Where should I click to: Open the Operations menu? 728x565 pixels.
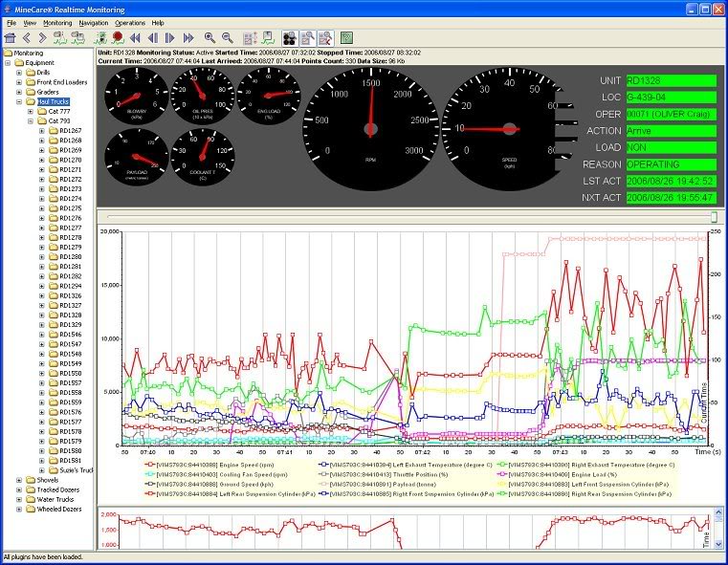click(x=130, y=22)
